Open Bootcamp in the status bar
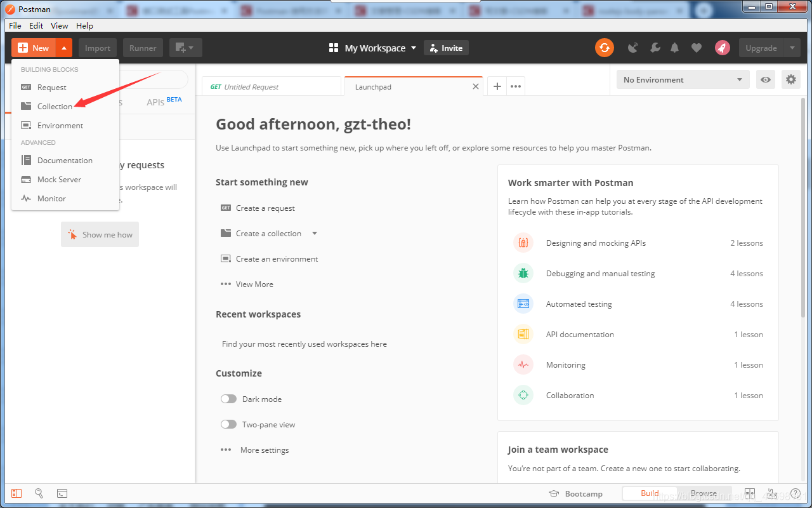Viewport: 812px width, 508px height. coord(575,493)
